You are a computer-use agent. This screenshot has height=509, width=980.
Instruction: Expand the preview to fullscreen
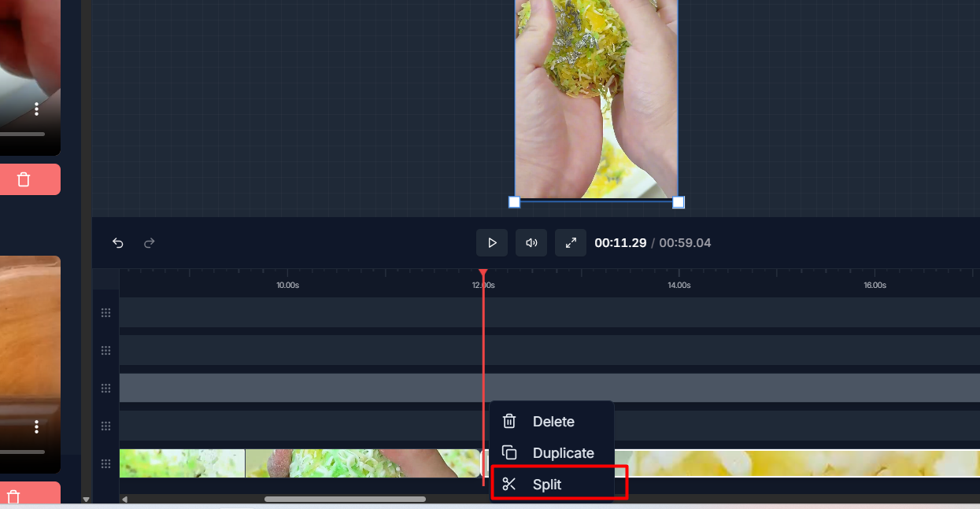pos(571,243)
